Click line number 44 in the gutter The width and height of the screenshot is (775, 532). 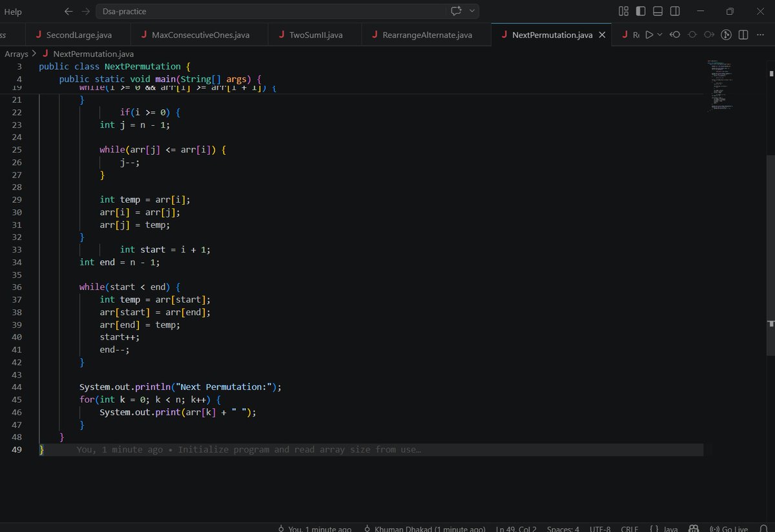click(17, 387)
